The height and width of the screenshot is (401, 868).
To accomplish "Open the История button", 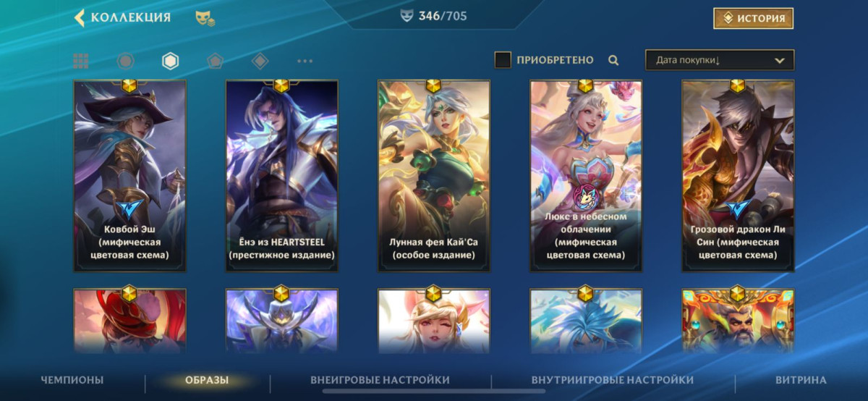I will [x=754, y=18].
